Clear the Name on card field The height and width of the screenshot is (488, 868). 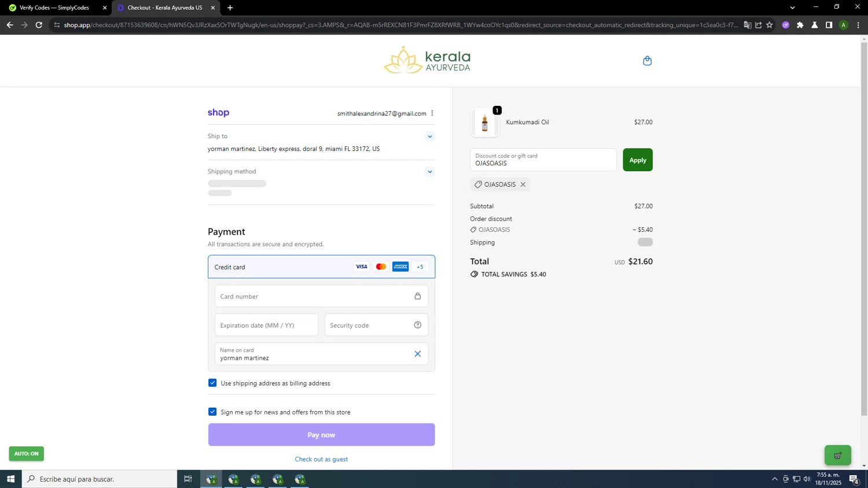click(x=417, y=354)
